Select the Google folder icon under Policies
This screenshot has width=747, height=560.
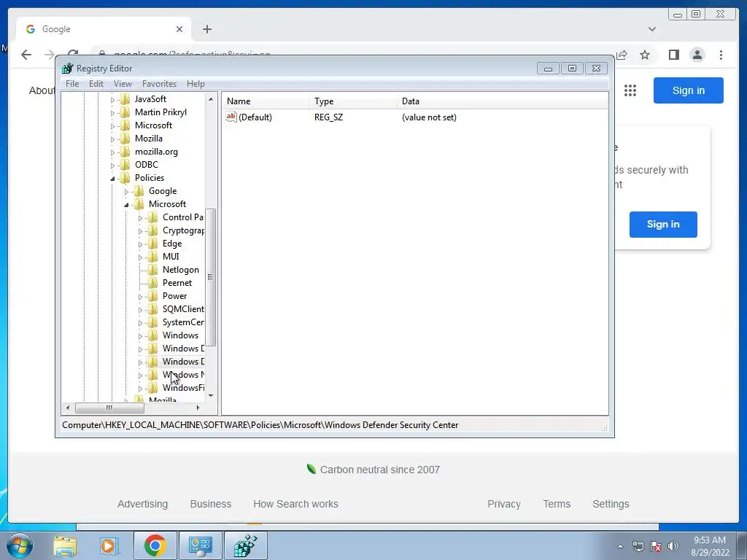click(x=139, y=191)
